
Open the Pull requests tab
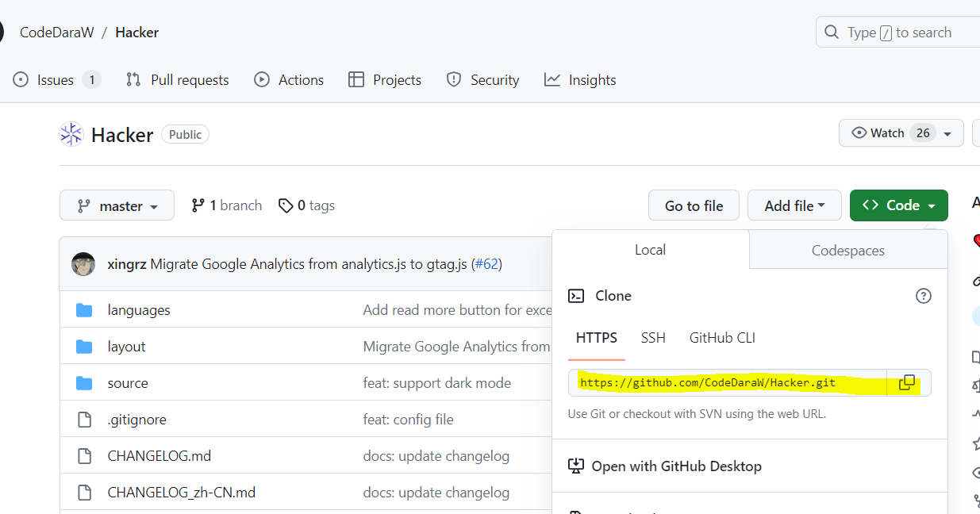(x=178, y=80)
